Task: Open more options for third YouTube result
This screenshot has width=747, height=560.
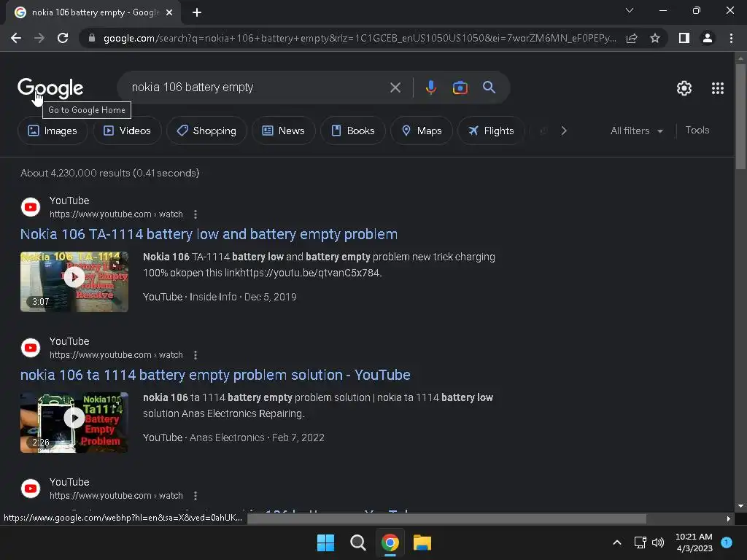Action: tap(196, 496)
